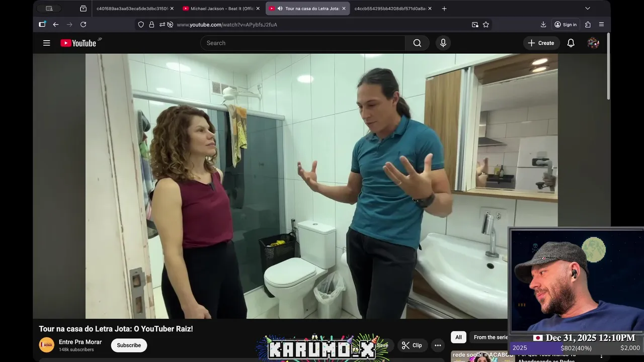Close the Michael Jackson Beat It tab

258,9
